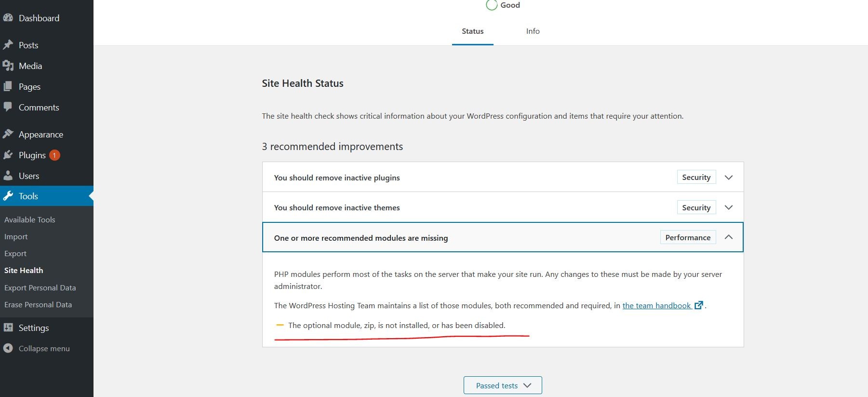The height and width of the screenshot is (397, 868).
Task: Click the Plugins plug icon
Action: [8, 155]
